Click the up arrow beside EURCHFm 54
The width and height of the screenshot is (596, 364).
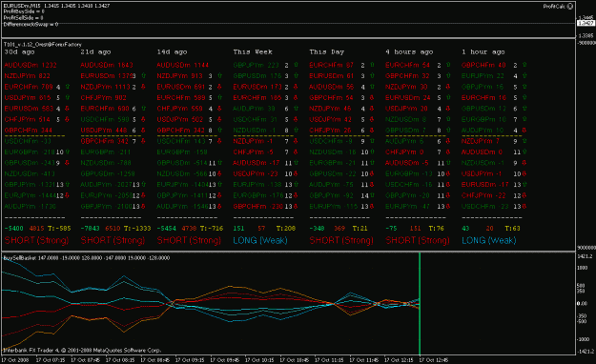click(448, 65)
